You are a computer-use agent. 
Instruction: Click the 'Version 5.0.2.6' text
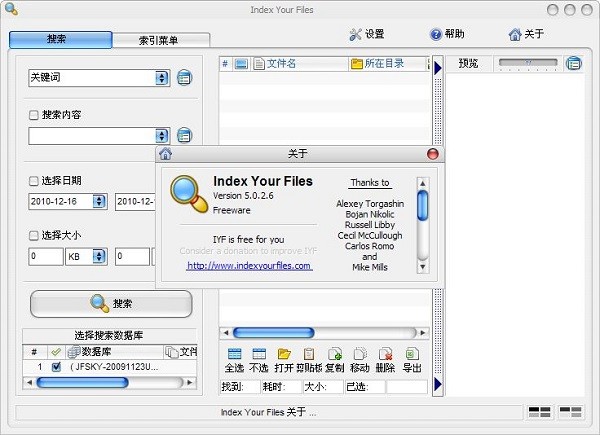click(x=243, y=196)
